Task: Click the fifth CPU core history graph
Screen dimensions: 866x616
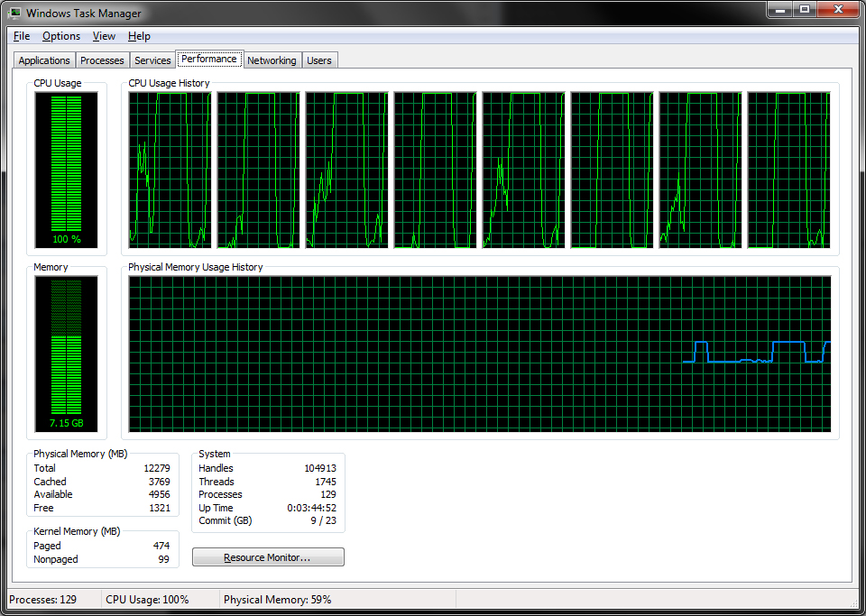Action: [523, 170]
